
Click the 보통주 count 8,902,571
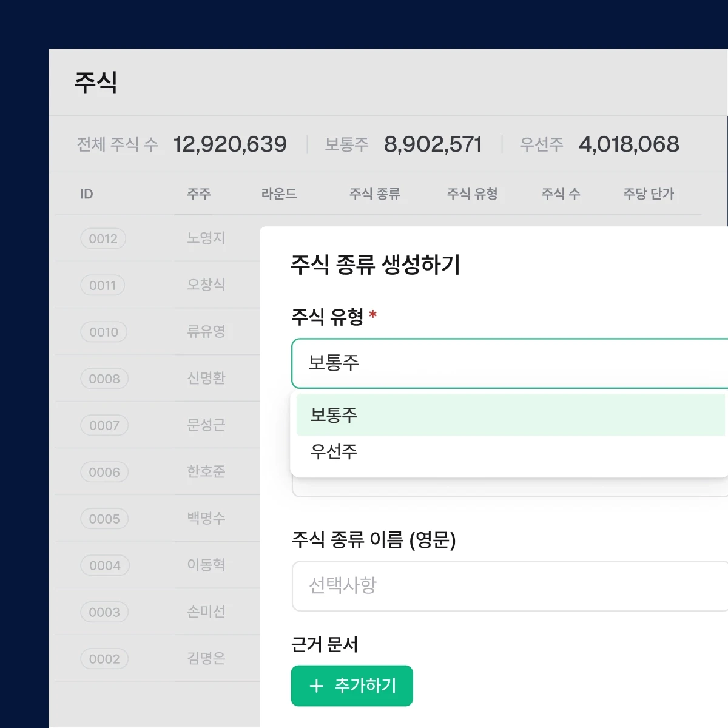click(x=434, y=144)
